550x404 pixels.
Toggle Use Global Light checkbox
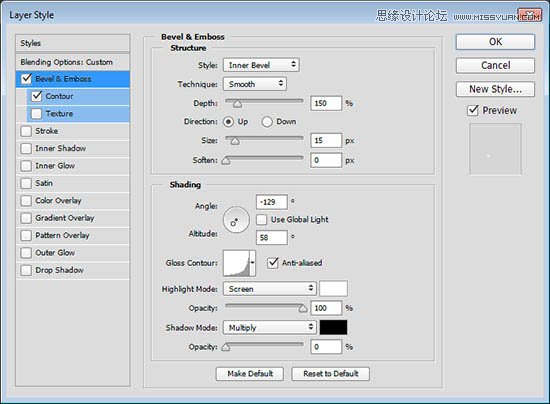pyautogui.click(x=261, y=220)
